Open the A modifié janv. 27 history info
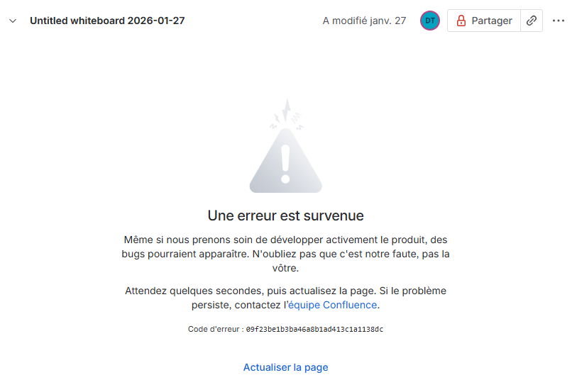The image size is (572, 392). (x=364, y=21)
